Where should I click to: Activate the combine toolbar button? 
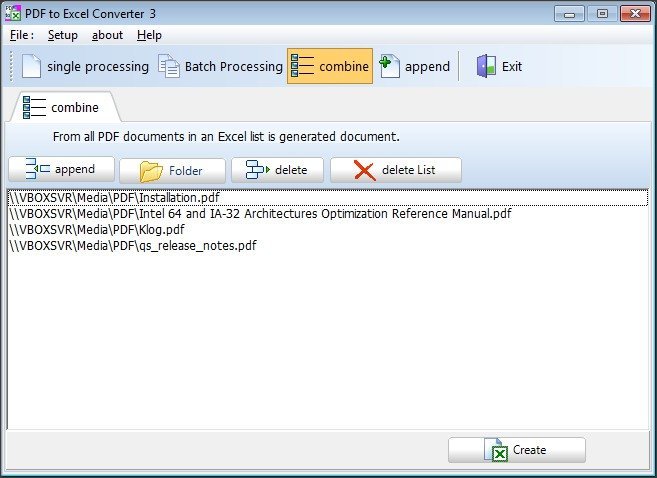(x=330, y=66)
